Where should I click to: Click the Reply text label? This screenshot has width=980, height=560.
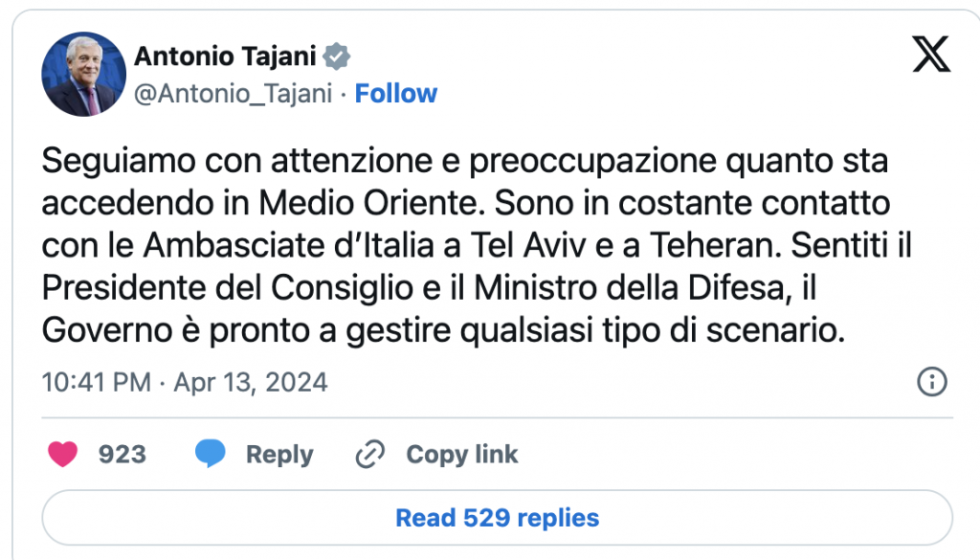(x=278, y=454)
